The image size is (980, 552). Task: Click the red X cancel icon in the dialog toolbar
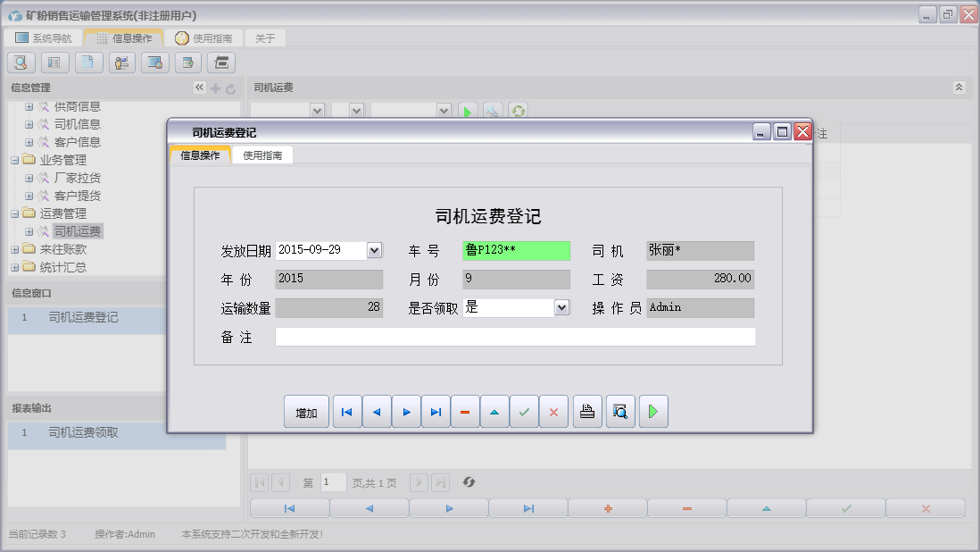pos(553,412)
